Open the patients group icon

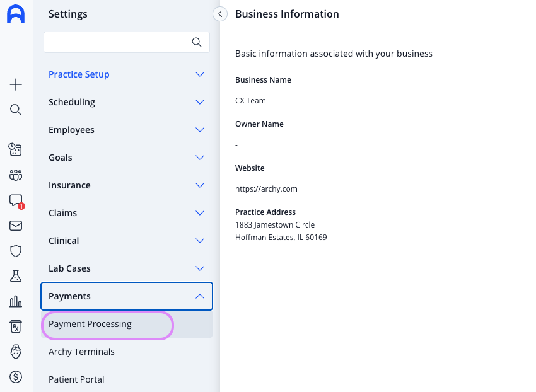16,175
